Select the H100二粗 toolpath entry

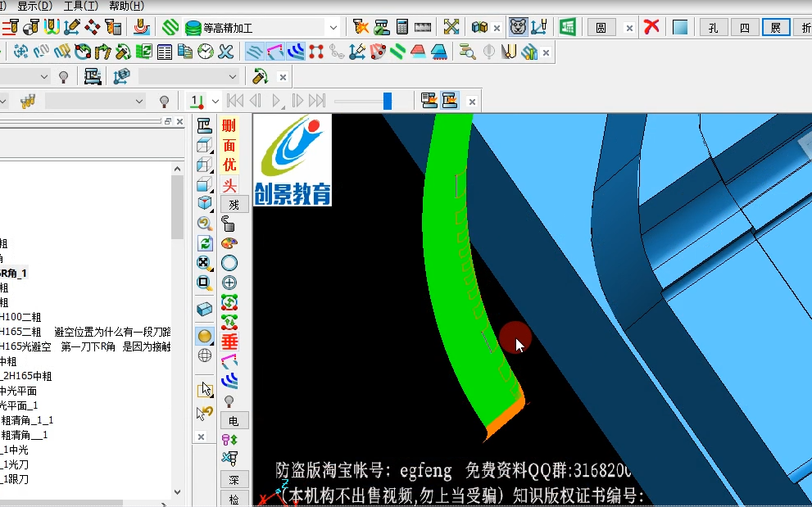pyautogui.click(x=20, y=317)
